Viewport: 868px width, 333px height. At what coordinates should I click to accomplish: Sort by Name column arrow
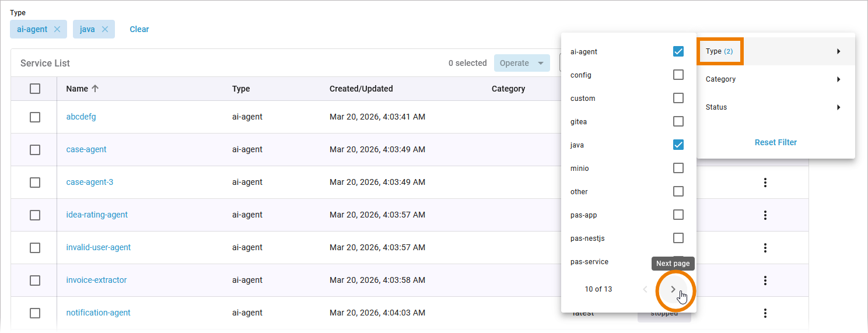click(95, 89)
